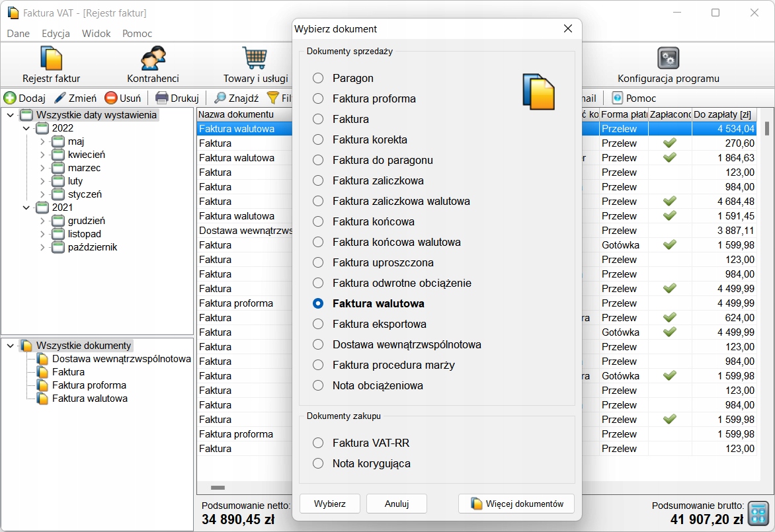Open Towary i usługi section
This screenshot has width=775, height=532.
pos(255,65)
